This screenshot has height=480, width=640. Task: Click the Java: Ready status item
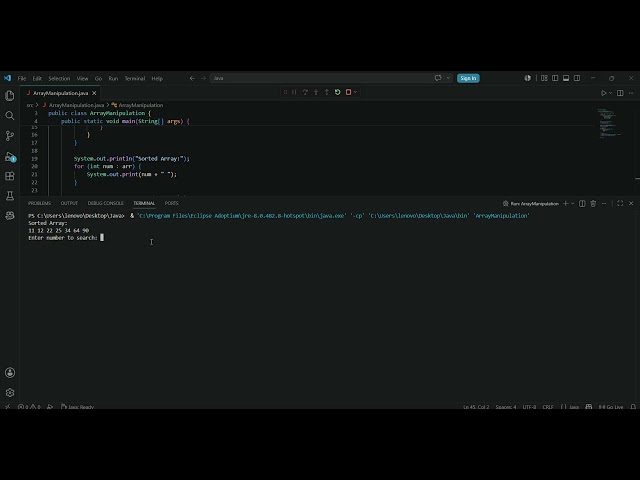coord(77,407)
